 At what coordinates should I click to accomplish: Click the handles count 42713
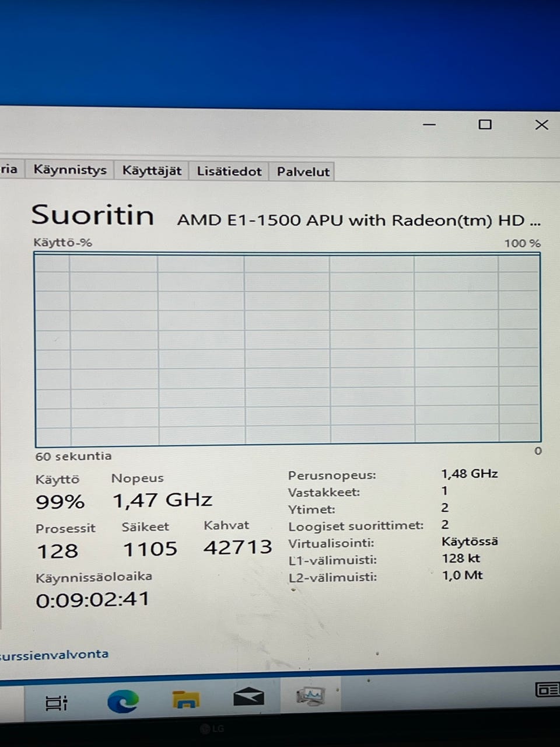click(x=238, y=547)
